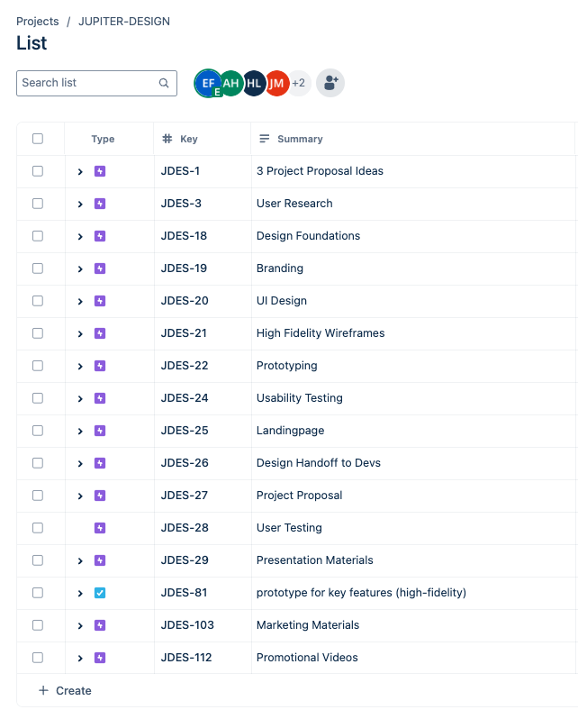The image size is (578, 728).
Task: Click the search magnifier icon
Action: pos(164,83)
